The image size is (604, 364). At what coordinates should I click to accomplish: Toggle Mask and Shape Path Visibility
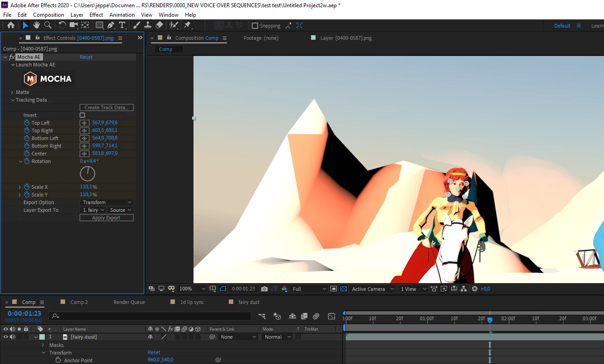click(223, 289)
